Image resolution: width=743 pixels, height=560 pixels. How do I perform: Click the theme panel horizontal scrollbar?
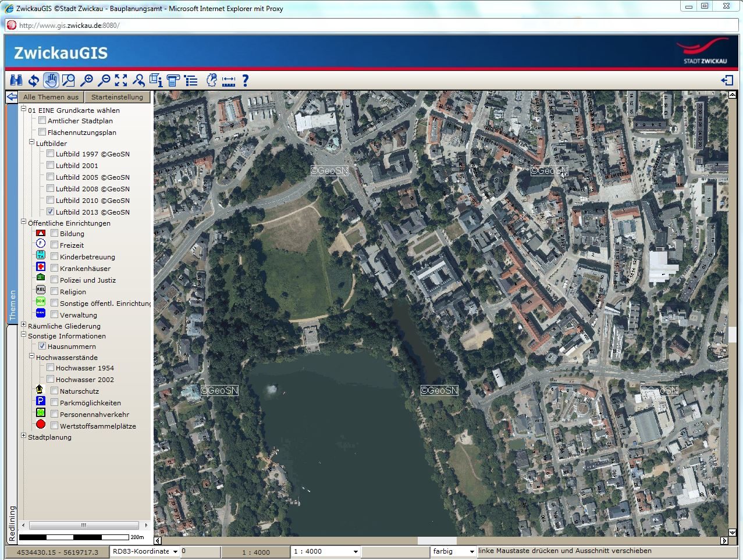click(83, 525)
